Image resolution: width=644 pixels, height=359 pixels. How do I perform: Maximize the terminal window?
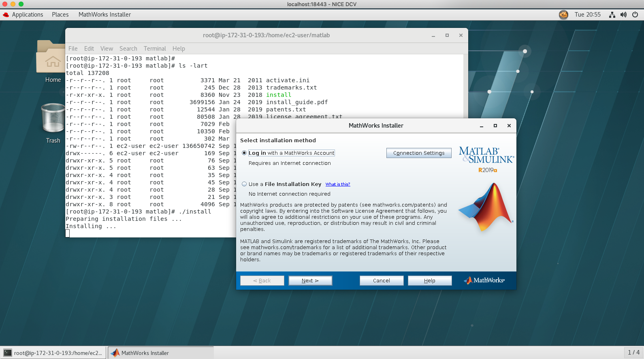point(447,36)
